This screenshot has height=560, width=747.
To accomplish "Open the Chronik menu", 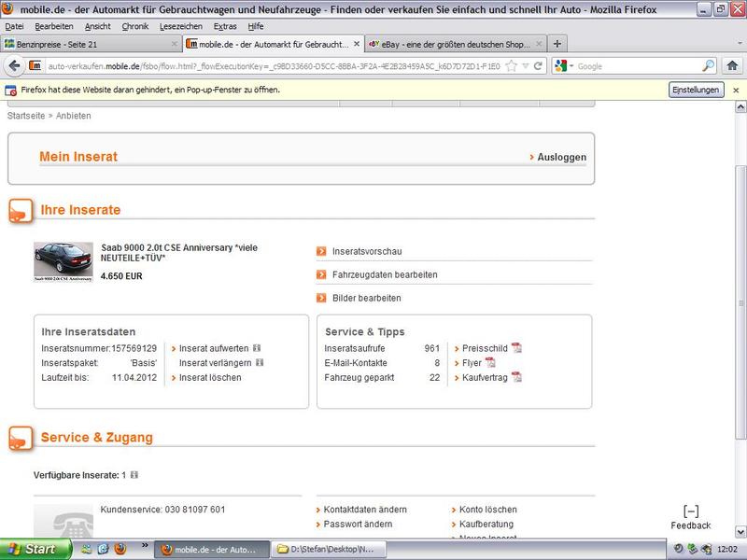I will 135,27.
